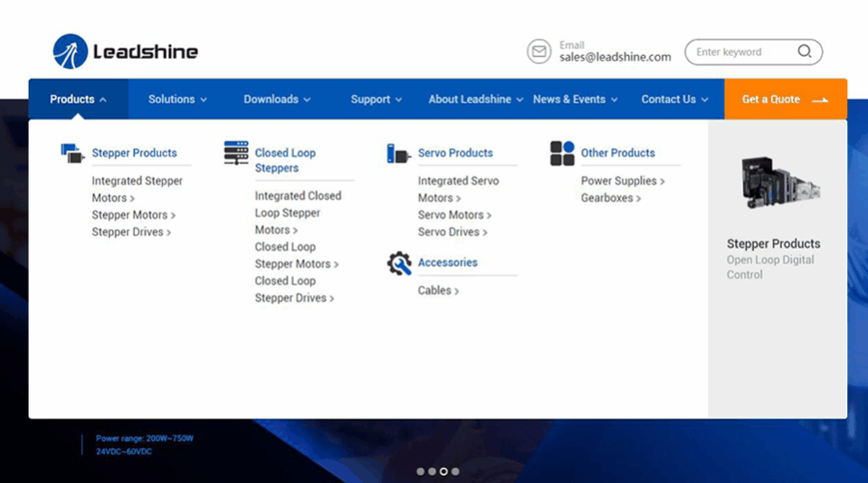
Task: Click the email envelope icon
Action: coord(539,52)
